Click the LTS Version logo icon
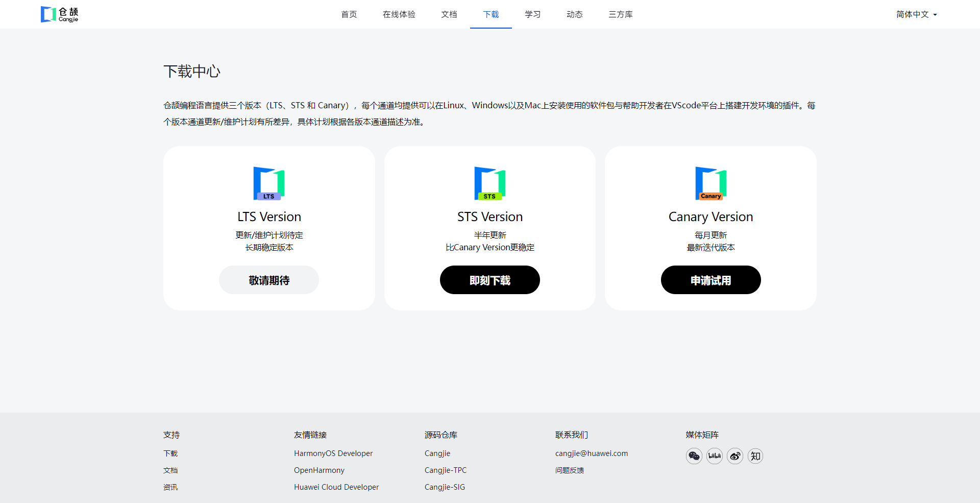Image resolution: width=980 pixels, height=503 pixels. click(x=269, y=183)
